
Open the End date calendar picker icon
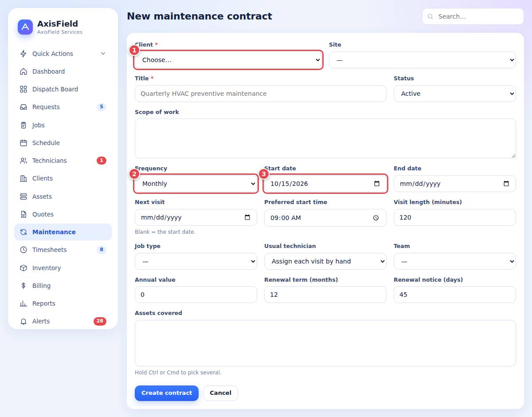point(506,184)
